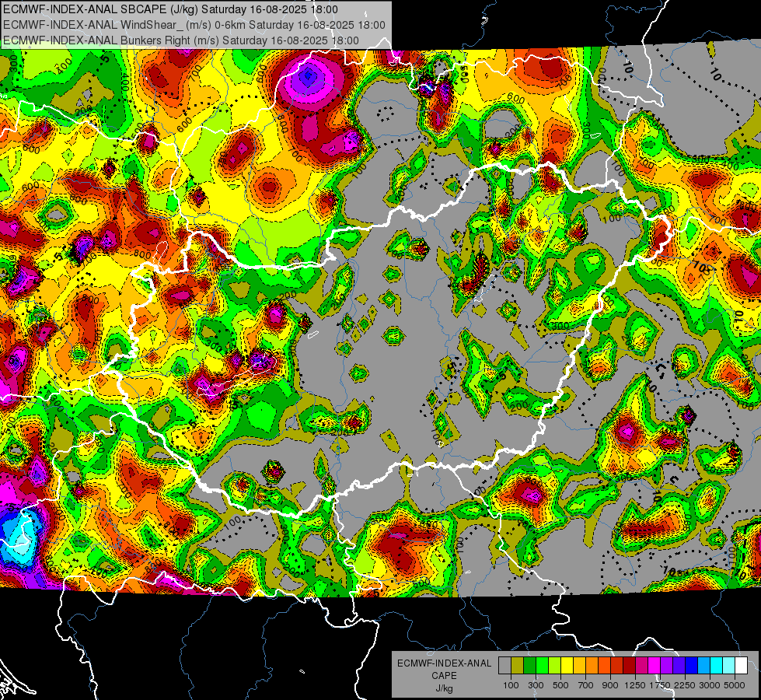Pick the dark red legend swatch
This screenshot has height=700, width=761.
[630, 665]
